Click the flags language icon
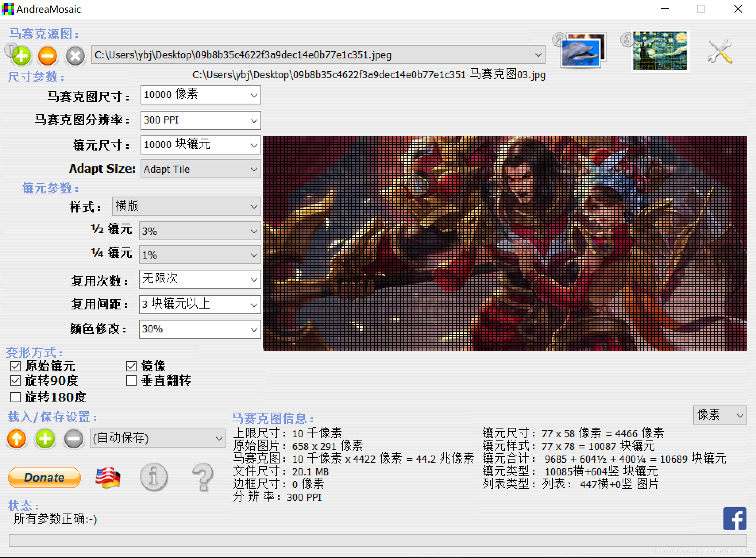The image size is (756, 558). pos(108,477)
